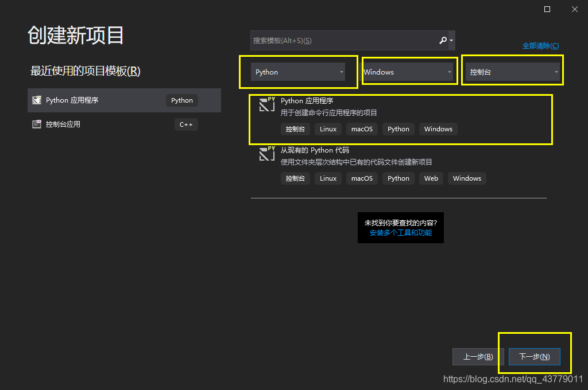The height and width of the screenshot is (390, 588).
Task: Open the Windows platform filter dropdown
Action: [407, 72]
